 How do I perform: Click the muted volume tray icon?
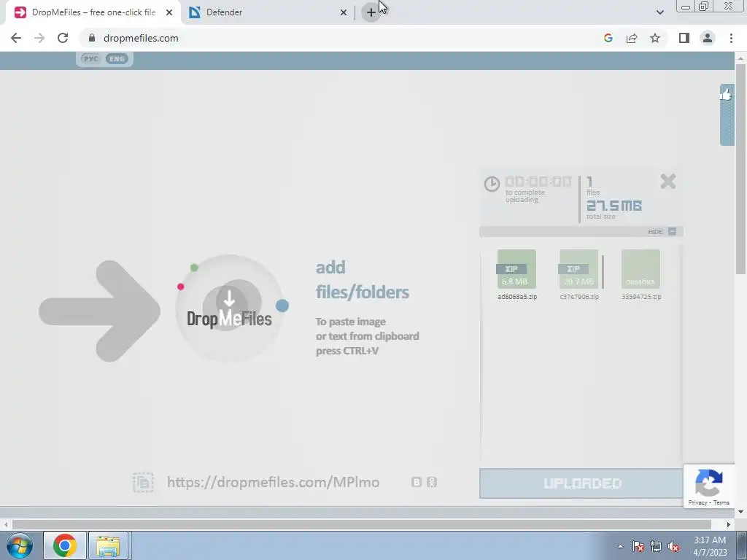click(673, 546)
